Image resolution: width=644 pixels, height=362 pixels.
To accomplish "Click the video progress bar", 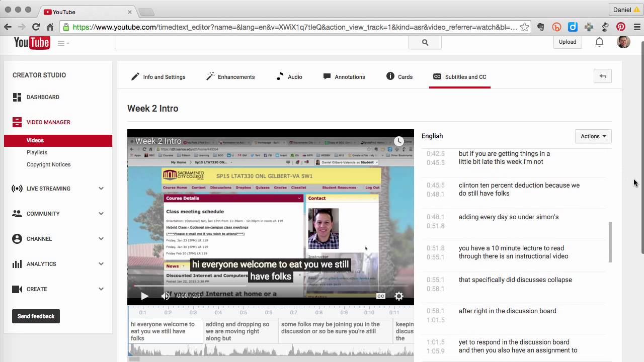I will (271, 286).
